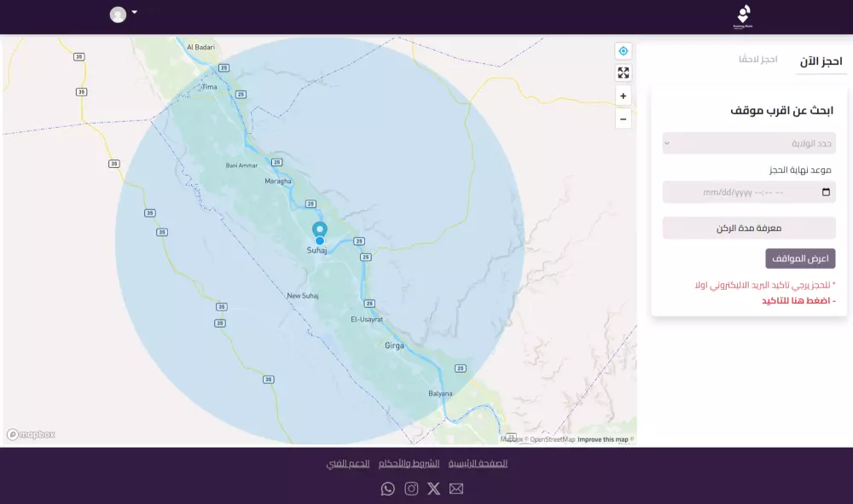The height and width of the screenshot is (504, 853).
Task: Click the New Suhaj label on map
Action: coord(303,296)
